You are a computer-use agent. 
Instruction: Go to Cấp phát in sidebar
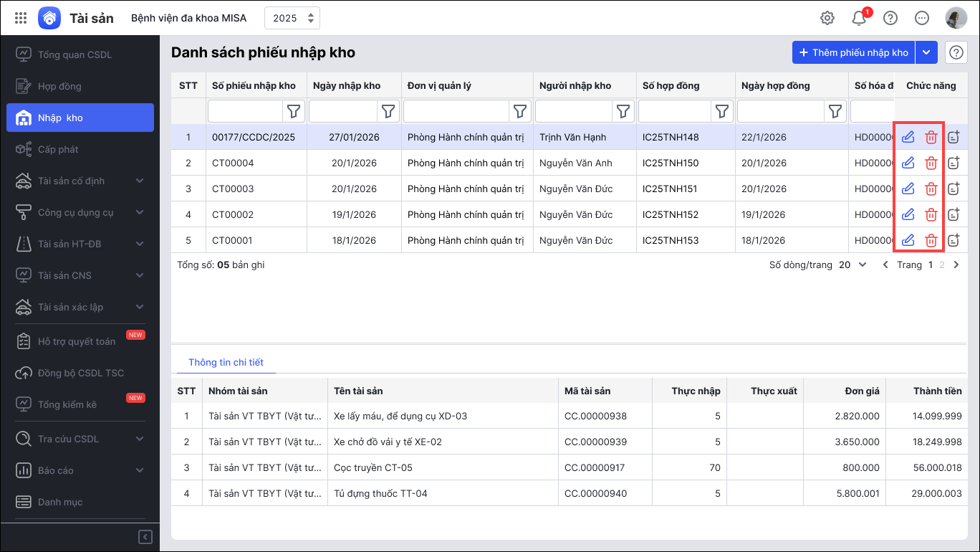58,149
